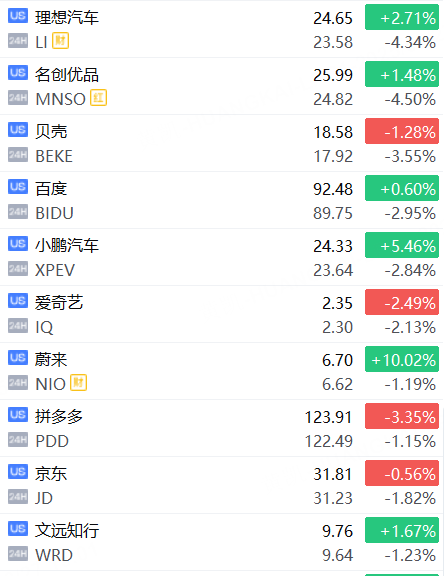This screenshot has height=576, width=444.
Task: Open the 文远知行 stock entry
Action: coord(222,542)
